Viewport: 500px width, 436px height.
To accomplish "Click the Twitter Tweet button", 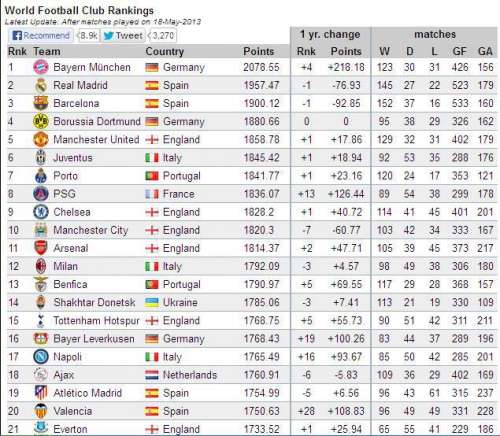I will 123,35.
